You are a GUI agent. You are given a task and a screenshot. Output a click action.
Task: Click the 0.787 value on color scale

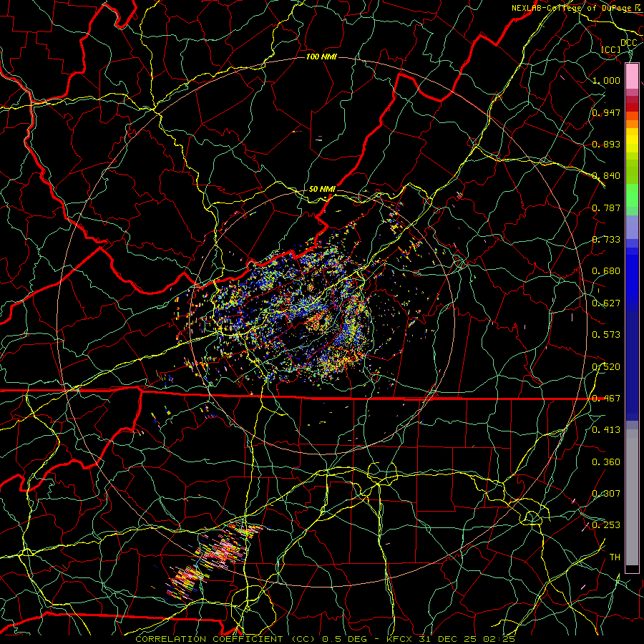click(606, 208)
